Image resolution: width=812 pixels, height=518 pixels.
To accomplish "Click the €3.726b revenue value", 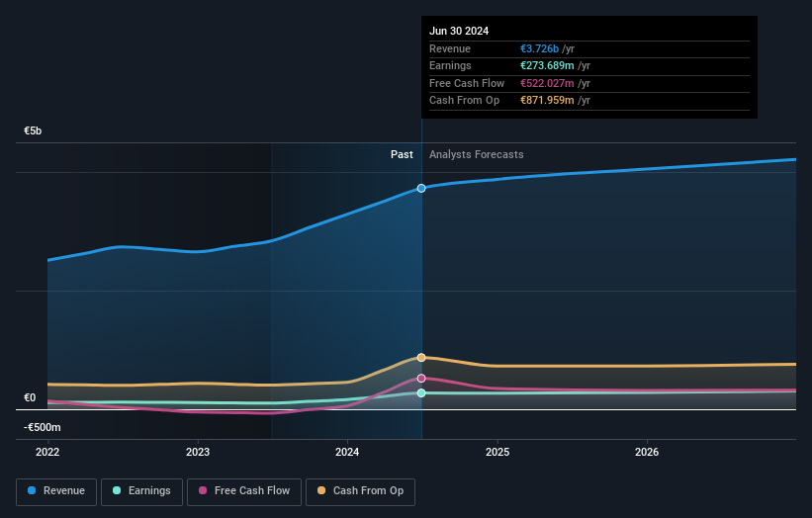I will (x=540, y=48).
